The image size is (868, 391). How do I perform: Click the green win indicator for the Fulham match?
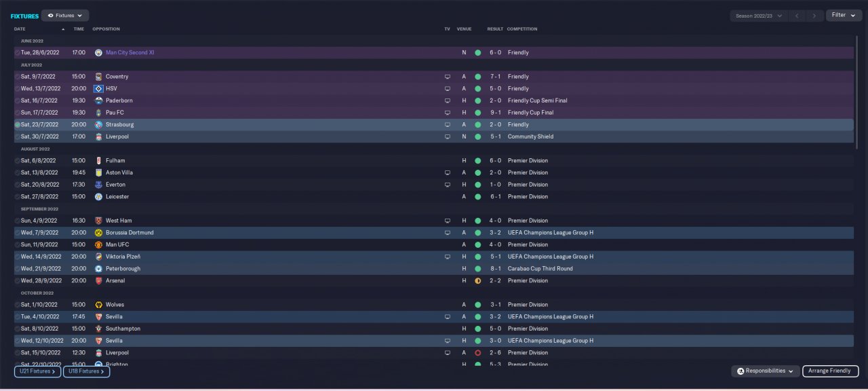pos(477,161)
